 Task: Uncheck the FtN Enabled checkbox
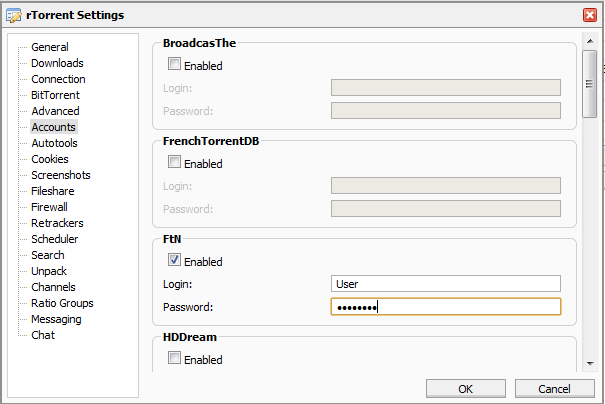175,261
